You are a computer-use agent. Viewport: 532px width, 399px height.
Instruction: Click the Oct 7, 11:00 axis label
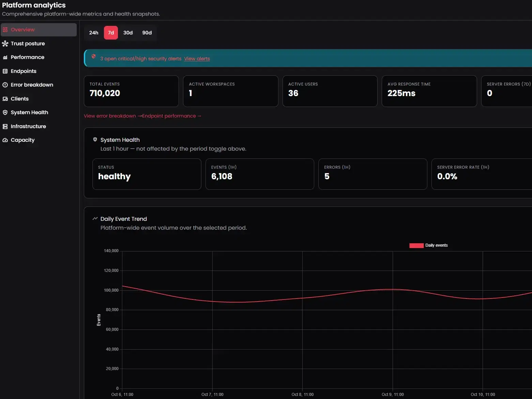point(212,395)
